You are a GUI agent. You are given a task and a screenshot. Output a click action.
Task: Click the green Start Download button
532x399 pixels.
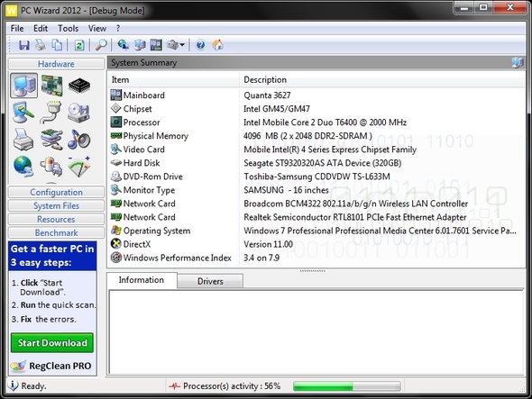52,343
